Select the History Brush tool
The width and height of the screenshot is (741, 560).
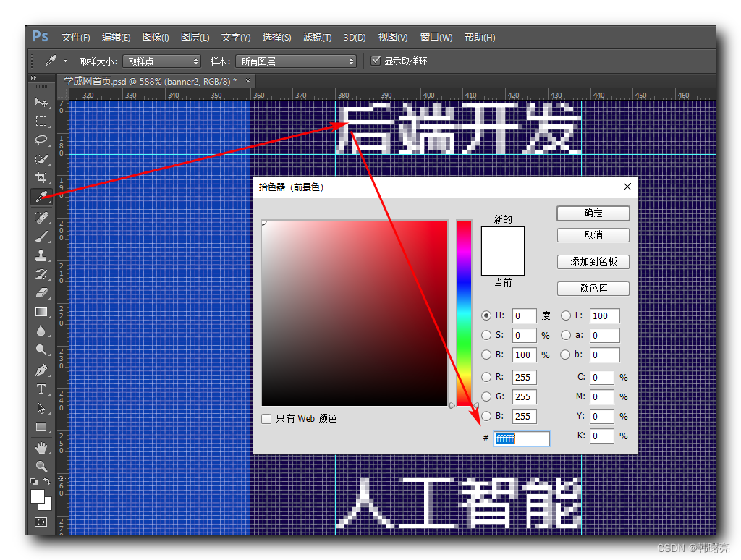click(41, 274)
